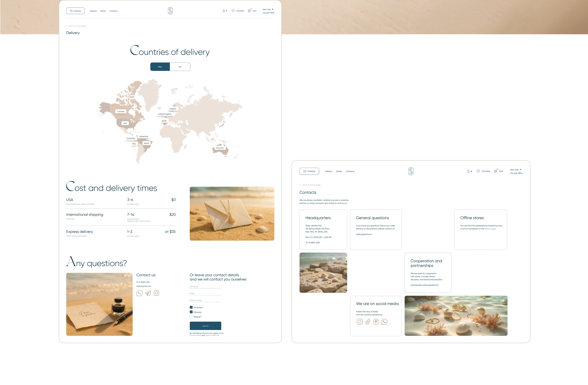Switch to the List tab
Screen dimensions: 588x385
coord(180,67)
